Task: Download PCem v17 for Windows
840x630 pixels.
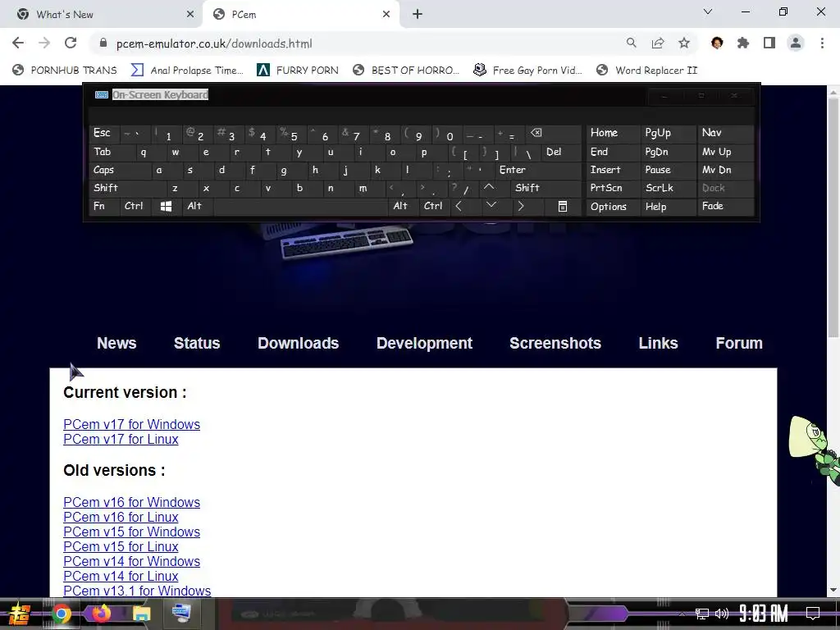Action: 132,424
